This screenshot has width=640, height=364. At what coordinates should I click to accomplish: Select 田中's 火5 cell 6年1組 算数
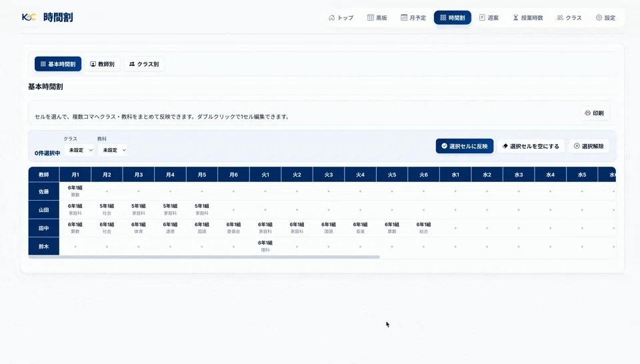392,228
